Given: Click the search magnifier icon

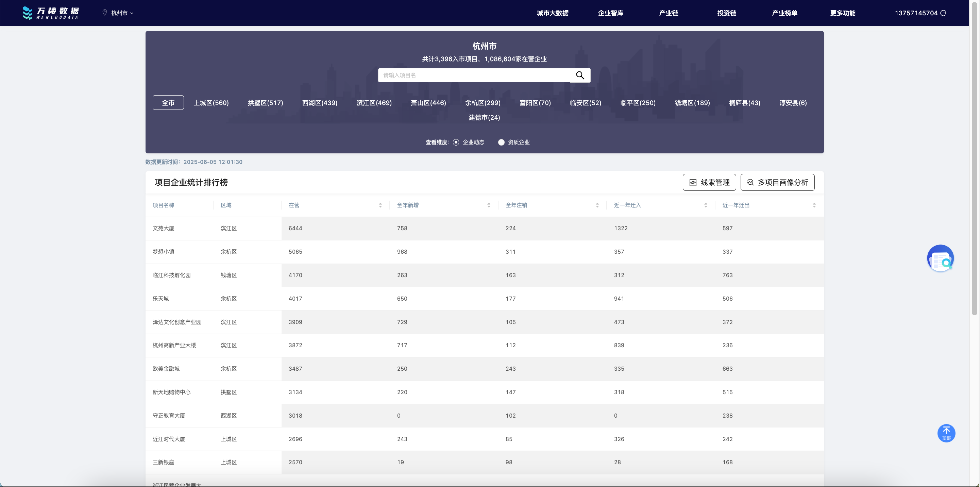Looking at the screenshot, I should tap(580, 75).
